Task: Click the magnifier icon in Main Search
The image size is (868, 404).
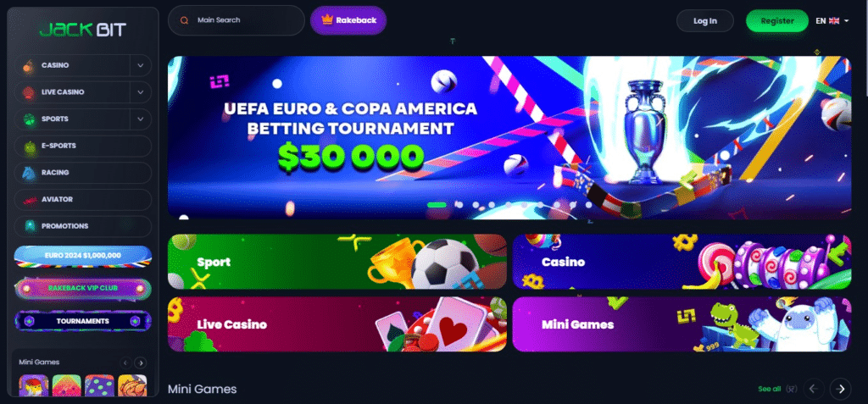Action: [184, 20]
